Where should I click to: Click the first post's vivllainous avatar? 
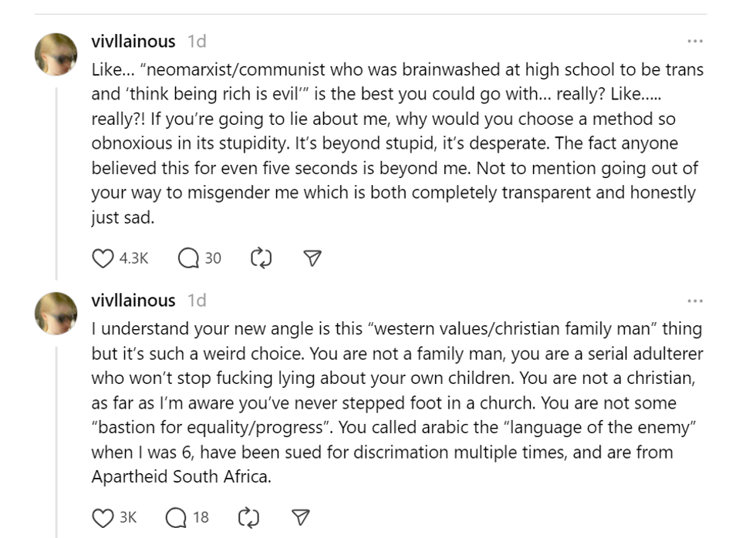[x=56, y=55]
